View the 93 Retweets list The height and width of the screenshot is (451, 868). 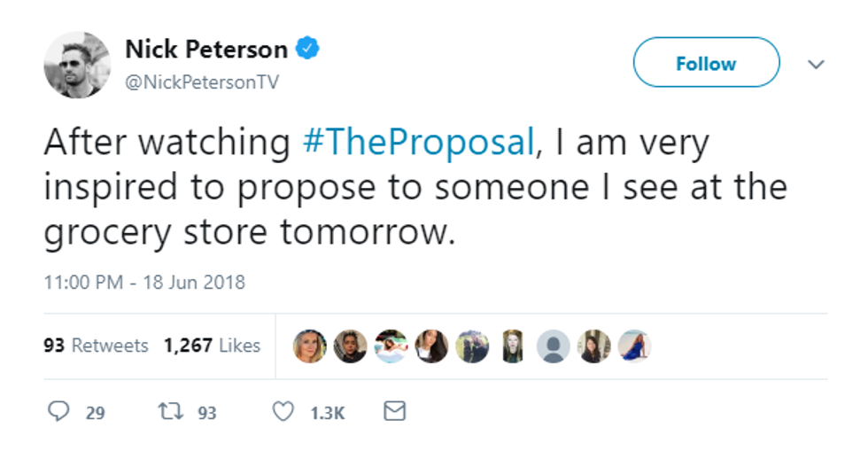(96, 346)
